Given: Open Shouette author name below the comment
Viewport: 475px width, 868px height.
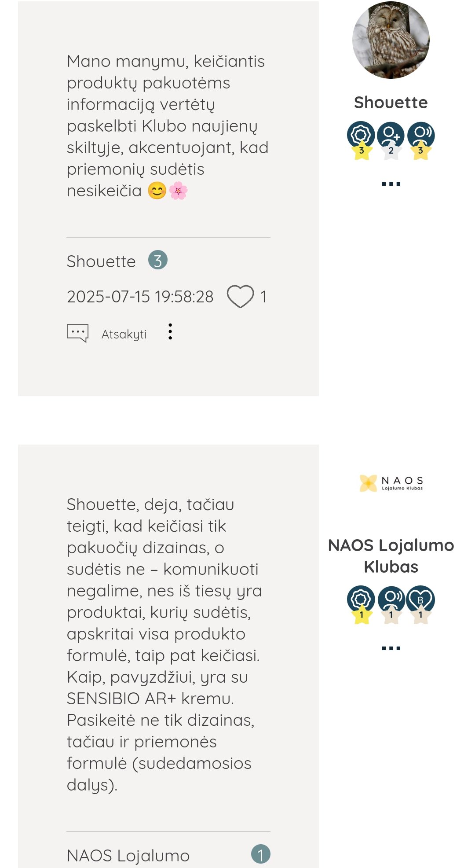Looking at the screenshot, I should pos(101,261).
